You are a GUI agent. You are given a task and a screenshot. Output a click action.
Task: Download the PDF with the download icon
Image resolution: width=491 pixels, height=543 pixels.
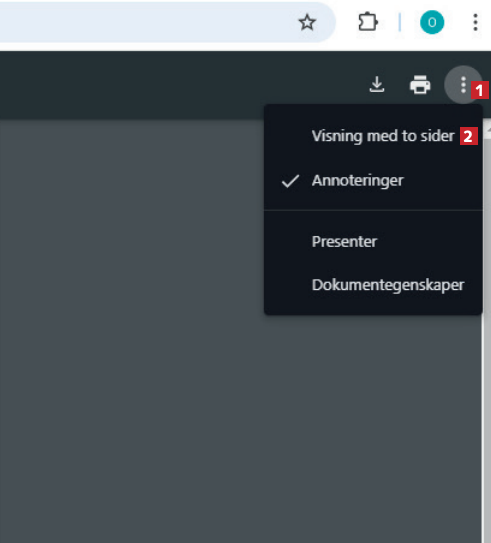coord(377,84)
